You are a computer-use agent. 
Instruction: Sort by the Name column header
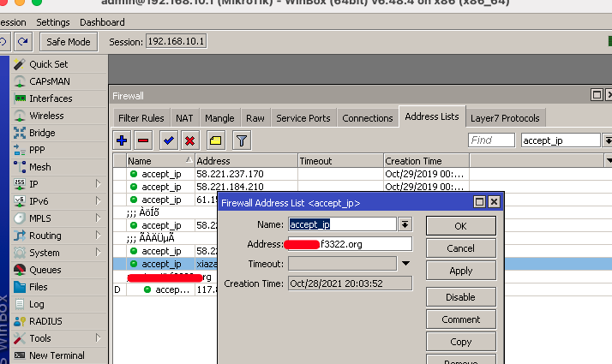pyautogui.click(x=160, y=161)
